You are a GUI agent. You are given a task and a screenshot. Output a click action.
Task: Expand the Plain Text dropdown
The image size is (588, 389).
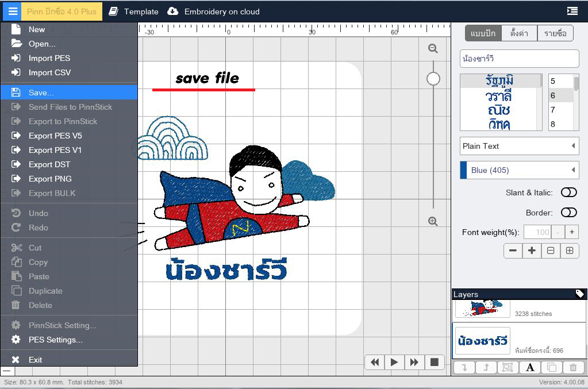[520, 146]
